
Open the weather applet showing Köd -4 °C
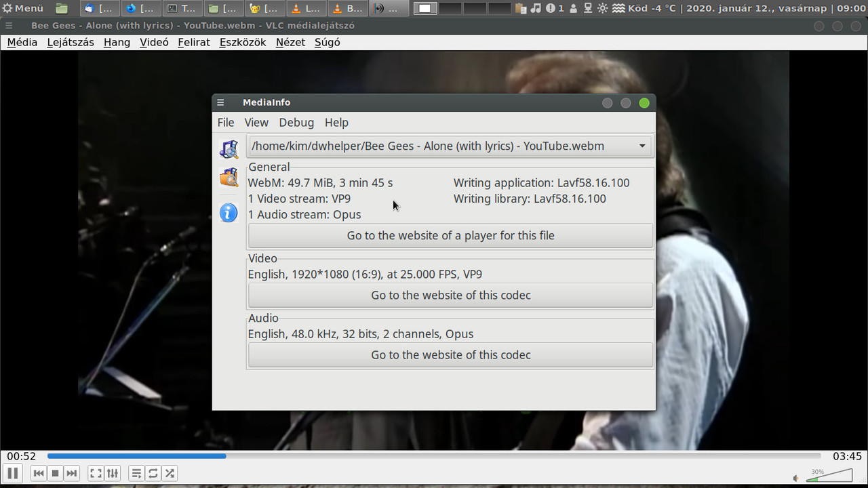tap(644, 8)
